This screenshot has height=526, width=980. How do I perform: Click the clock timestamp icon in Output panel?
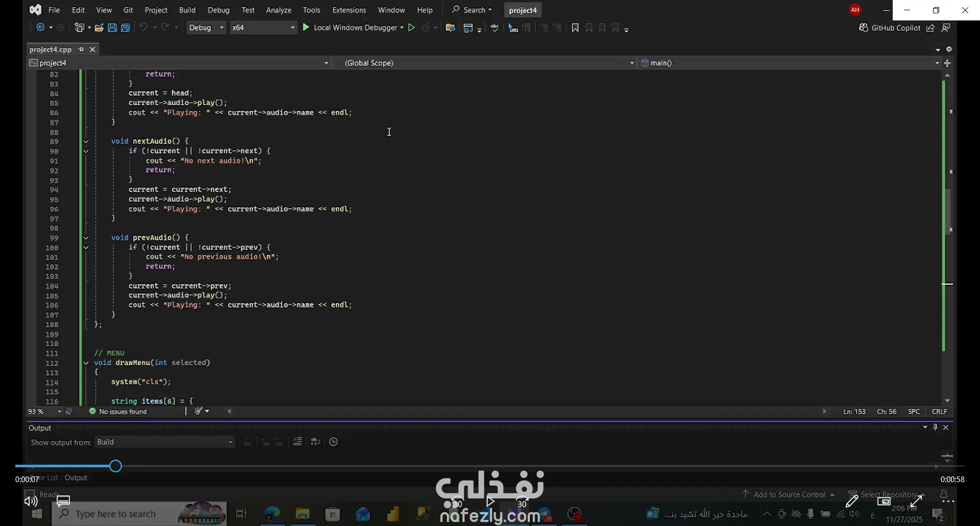(333, 442)
